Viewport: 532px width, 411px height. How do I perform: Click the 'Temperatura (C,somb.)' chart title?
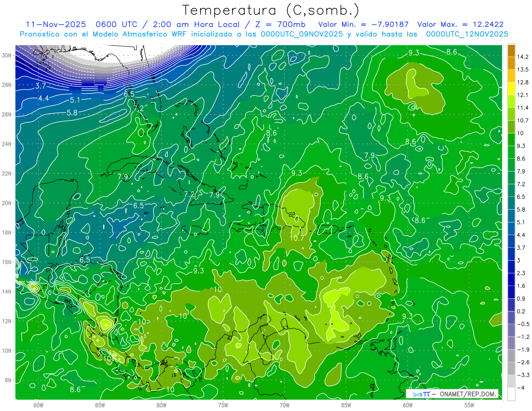(271, 11)
